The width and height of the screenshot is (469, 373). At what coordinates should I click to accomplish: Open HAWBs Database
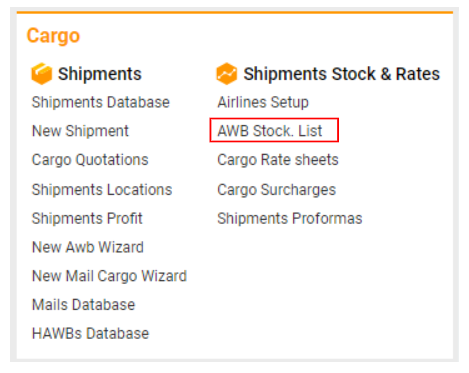point(90,333)
